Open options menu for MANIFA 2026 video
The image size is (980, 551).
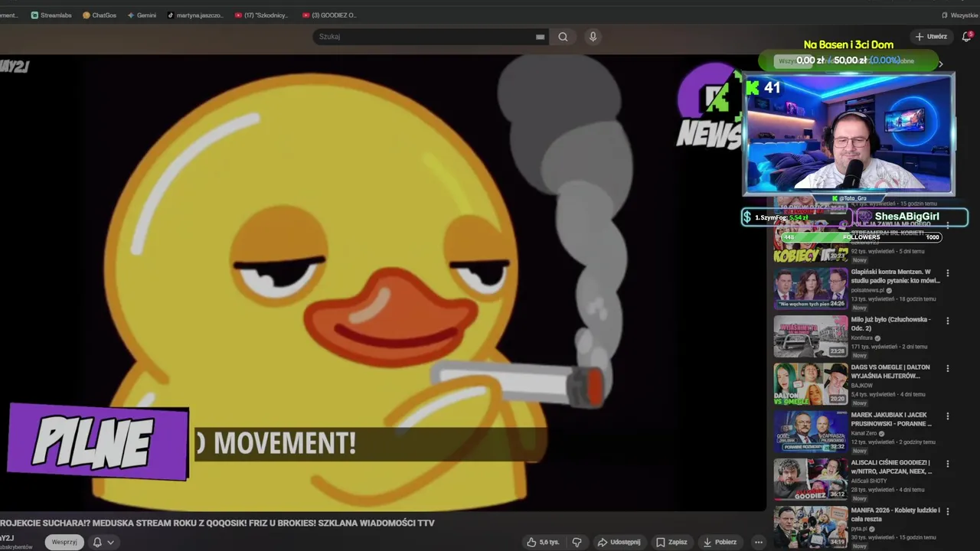948,511
